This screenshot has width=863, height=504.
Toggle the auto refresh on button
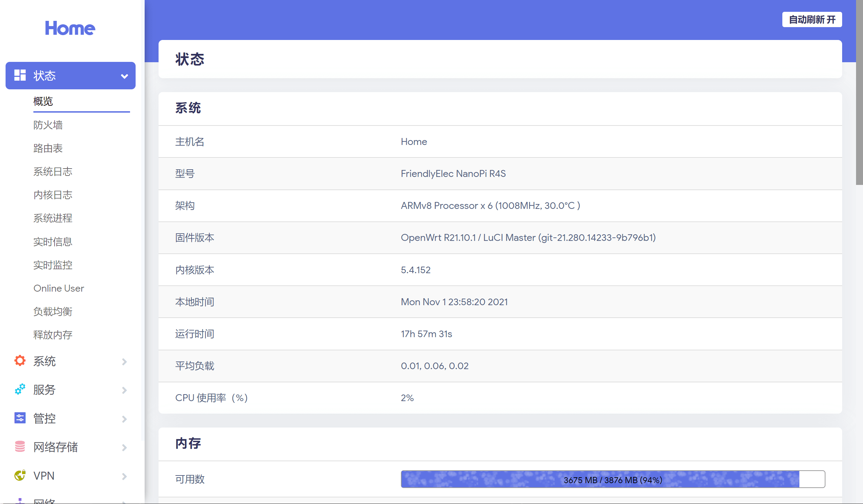[x=812, y=19]
